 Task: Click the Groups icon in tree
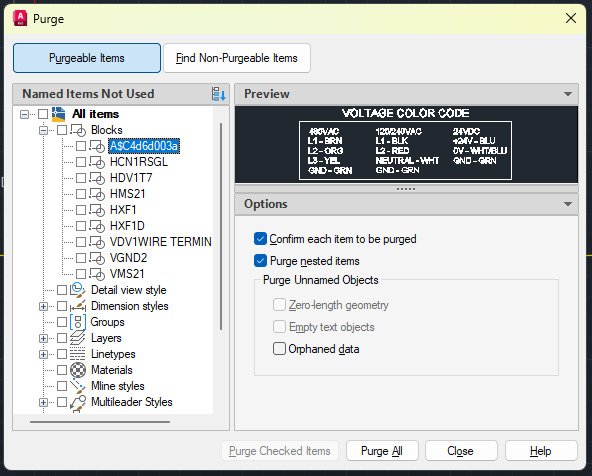pyautogui.click(x=78, y=322)
